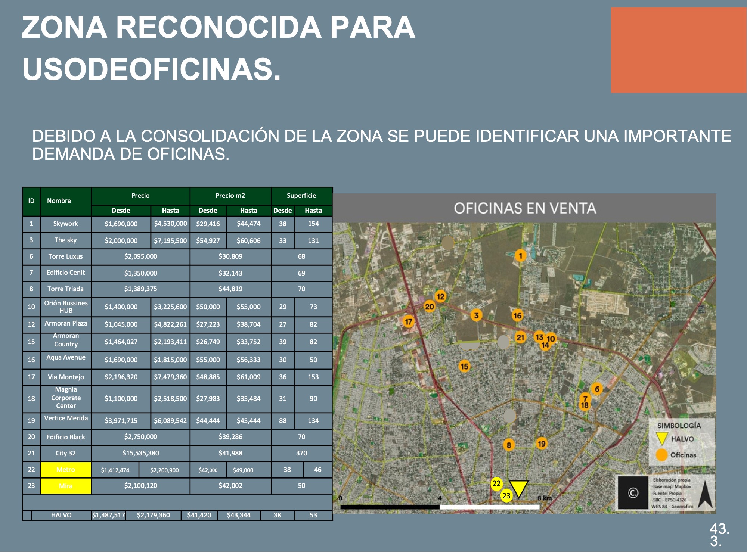Click map marker number 10
The image size is (747, 560).
coord(551,339)
